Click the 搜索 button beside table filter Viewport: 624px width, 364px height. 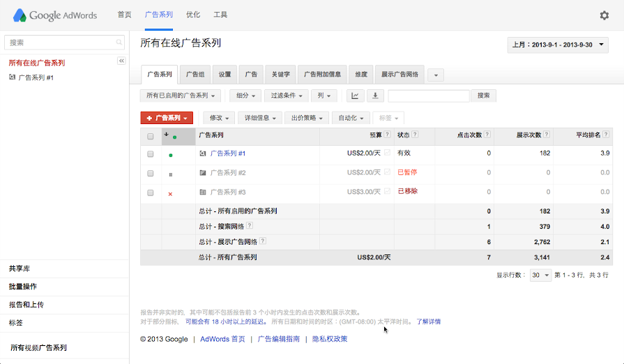[x=484, y=96]
